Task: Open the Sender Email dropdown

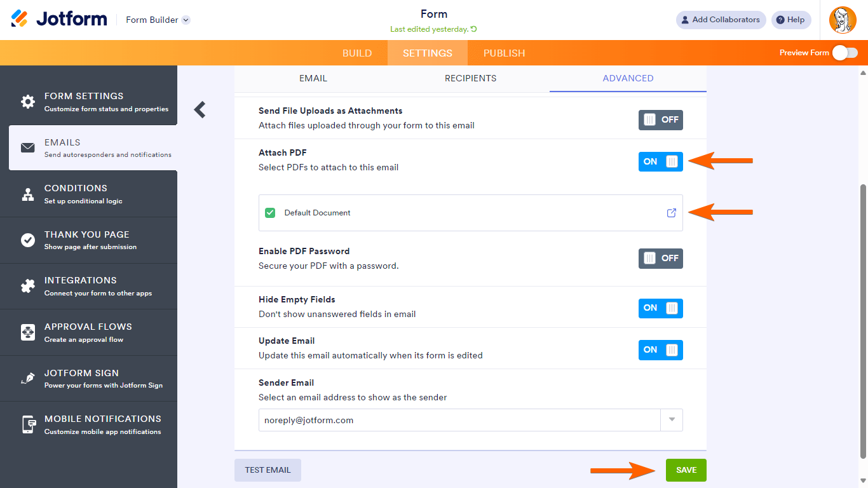Action: (672, 420)
